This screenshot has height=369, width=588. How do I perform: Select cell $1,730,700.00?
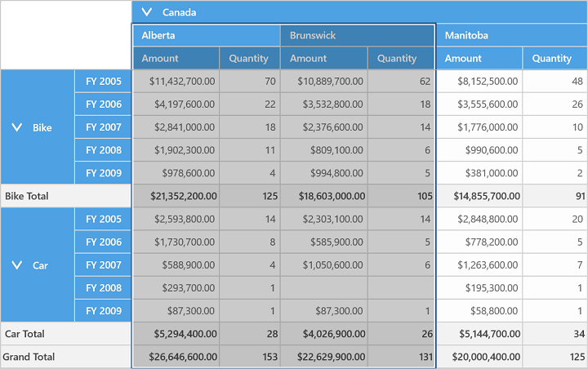(x=176, y=242)
